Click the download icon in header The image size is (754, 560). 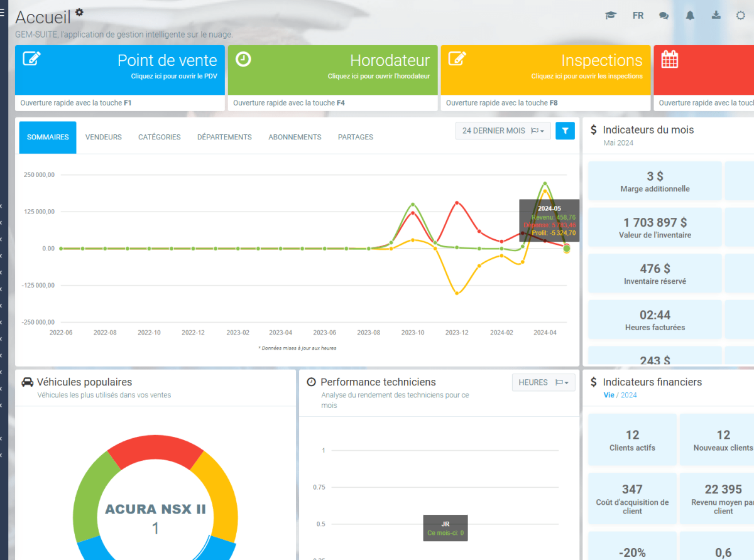716,15
